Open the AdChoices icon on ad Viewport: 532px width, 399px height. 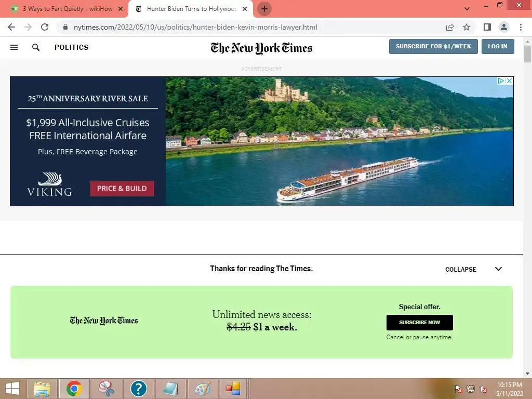coord(501,81)
